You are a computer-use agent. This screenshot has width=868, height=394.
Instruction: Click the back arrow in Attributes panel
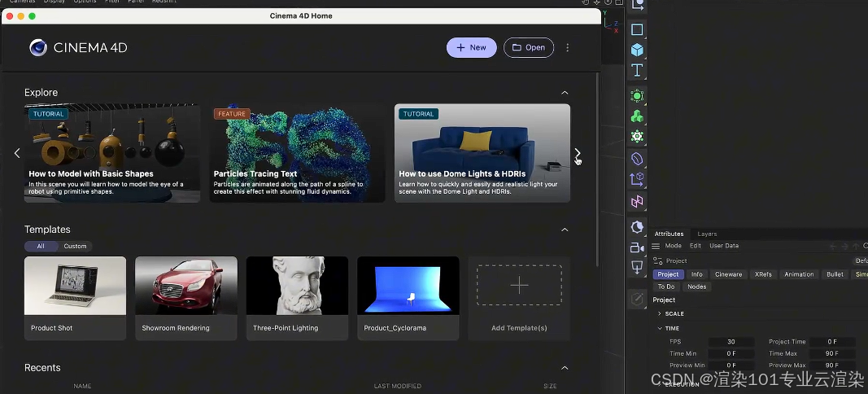click(834, 246)
